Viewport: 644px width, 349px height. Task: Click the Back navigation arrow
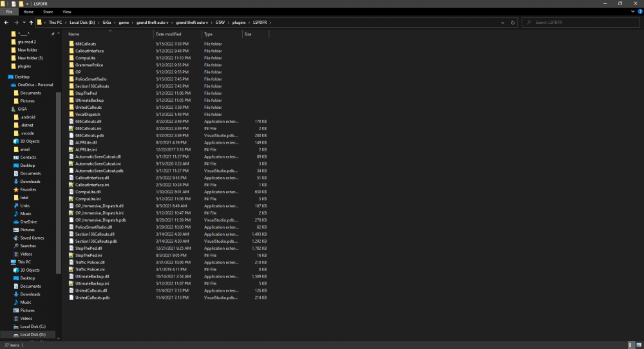click(6, 23)
